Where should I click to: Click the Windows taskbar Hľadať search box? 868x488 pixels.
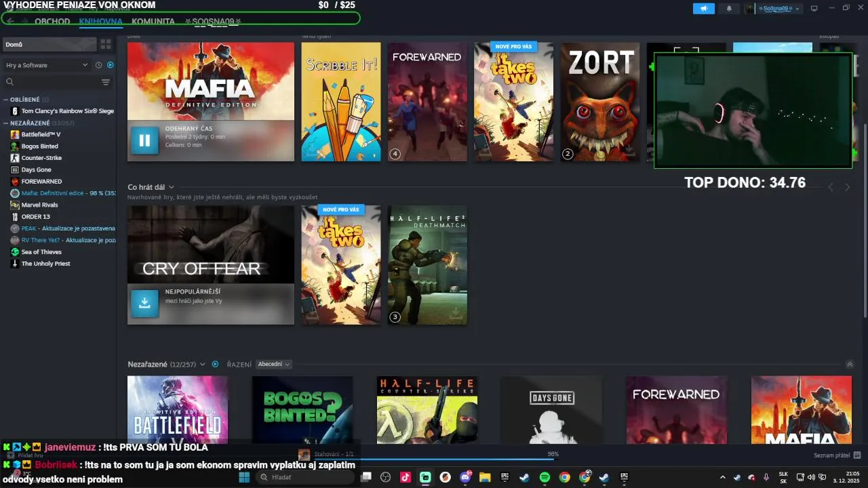(305, 477)
